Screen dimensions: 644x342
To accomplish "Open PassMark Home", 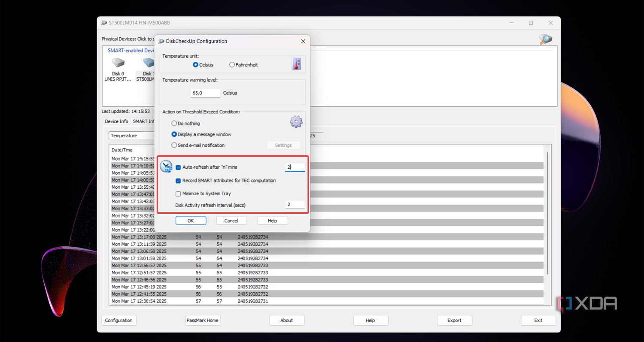I will coord(203,320).
